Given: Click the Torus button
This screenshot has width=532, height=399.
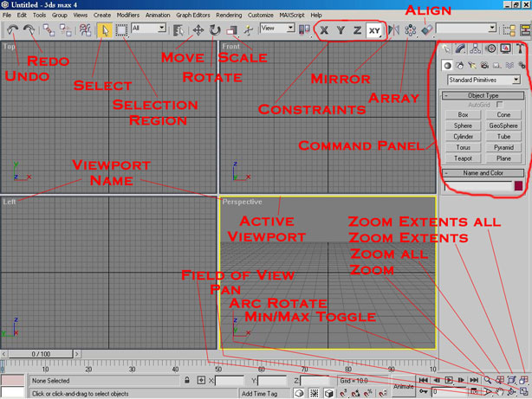Looking at the screenshot, I should tap(463, 147).
